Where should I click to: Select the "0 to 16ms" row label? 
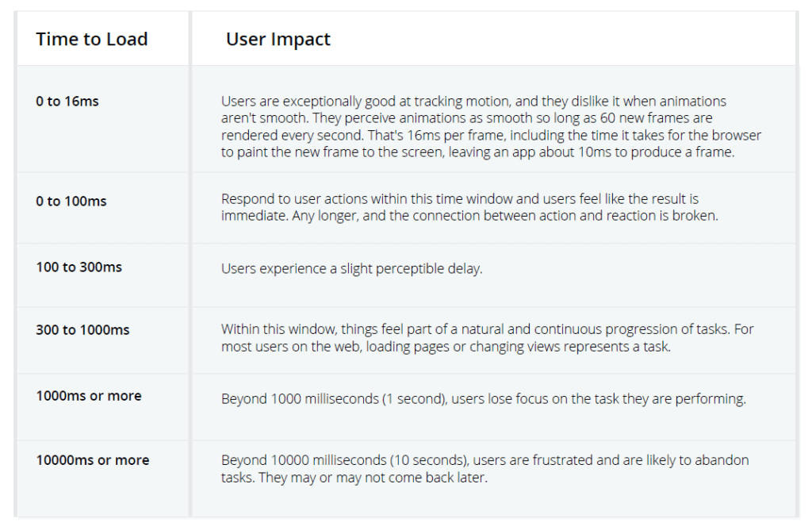[x=67, y=101]
